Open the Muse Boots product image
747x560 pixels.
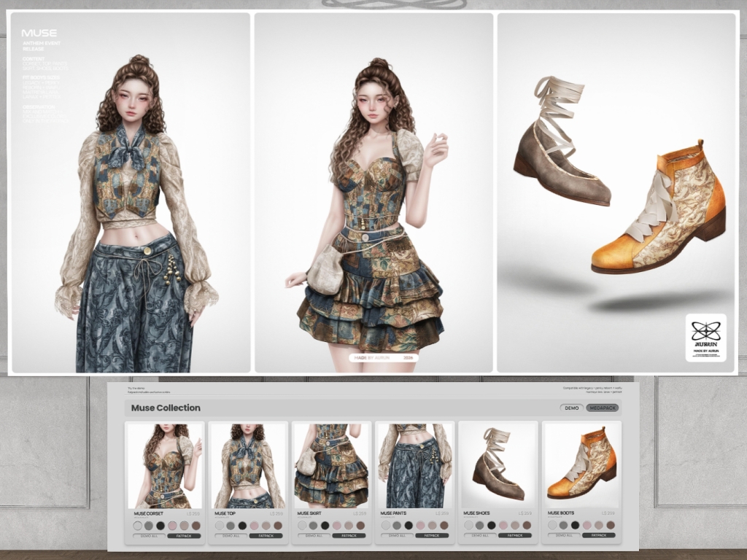tap(581, 465)
